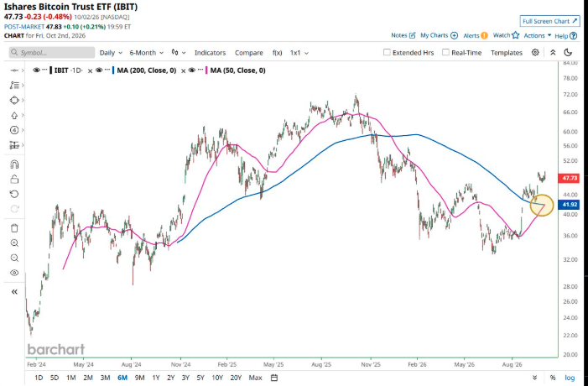Zoom in on the chart

pos(14,243)
